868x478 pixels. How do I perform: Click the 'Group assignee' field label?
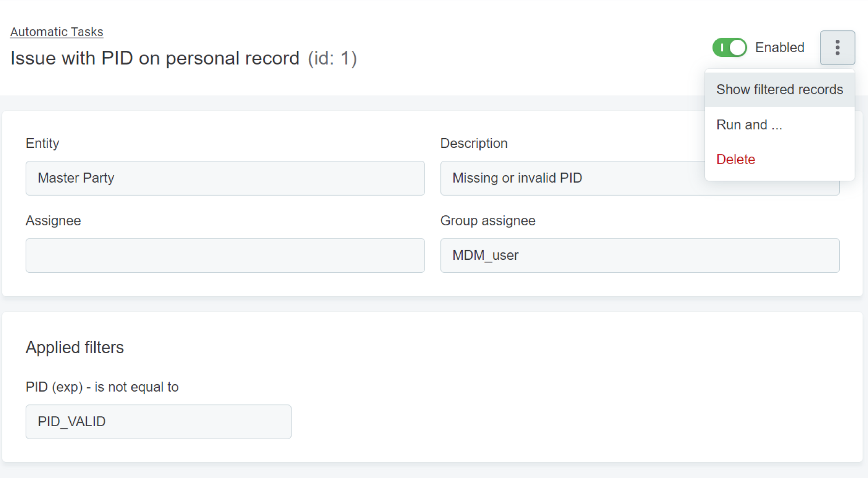pos(488,221)
